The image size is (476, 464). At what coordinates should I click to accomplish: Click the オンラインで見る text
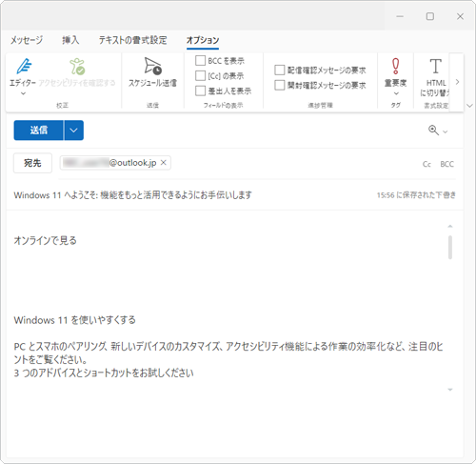coord(46,241)
